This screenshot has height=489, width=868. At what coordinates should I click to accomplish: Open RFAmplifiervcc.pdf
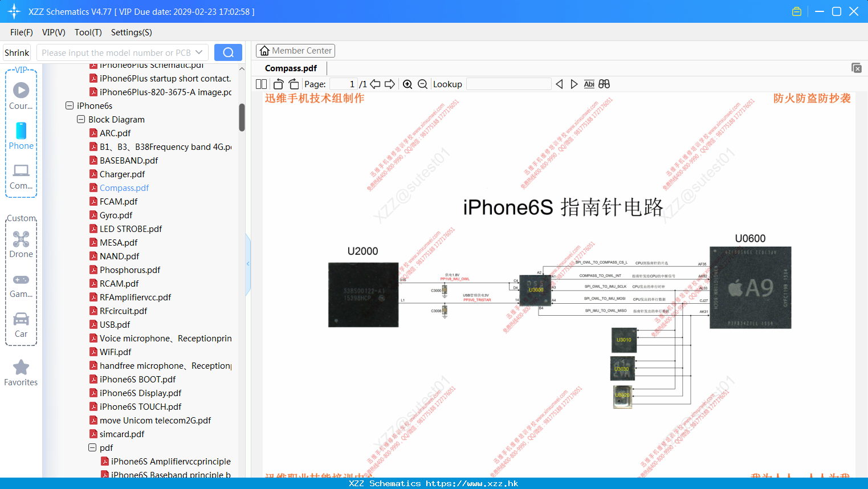click(135, 297)
